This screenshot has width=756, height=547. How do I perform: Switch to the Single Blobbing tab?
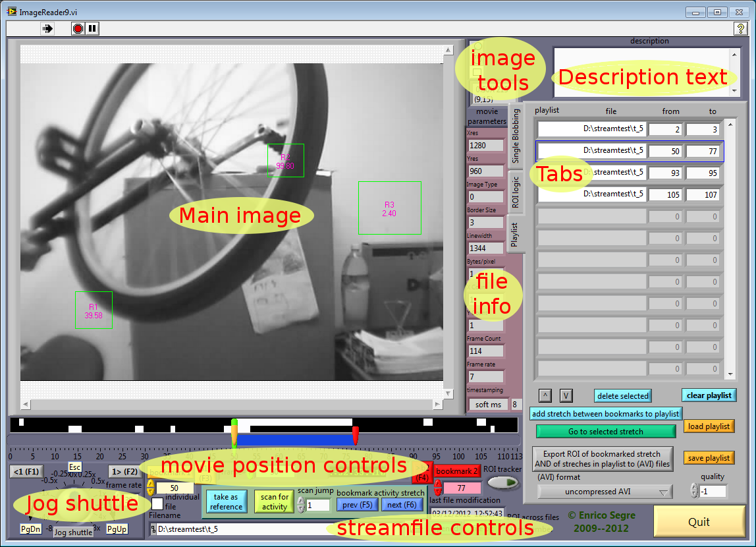[x=516, y=135]
